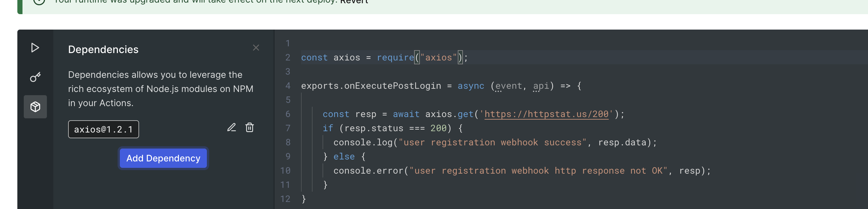
Task: Click the 'else' keyword on line 9
Action: tap(344, 156)
